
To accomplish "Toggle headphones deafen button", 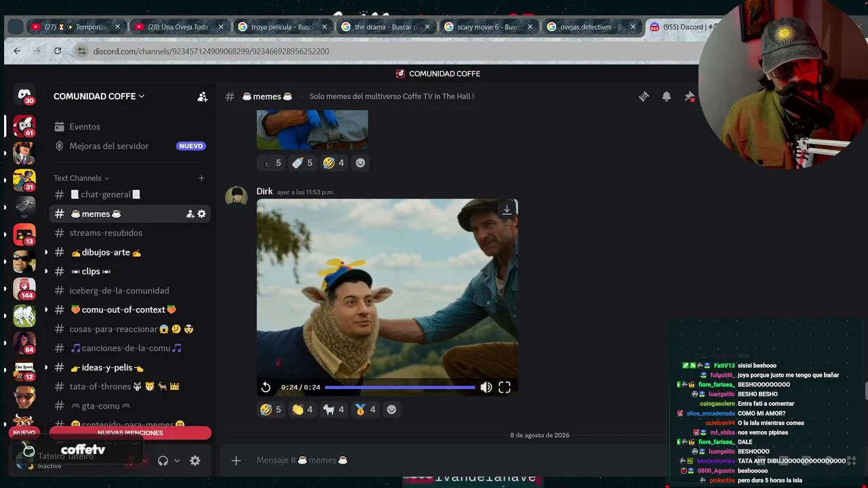I will (x=163, y=461).
